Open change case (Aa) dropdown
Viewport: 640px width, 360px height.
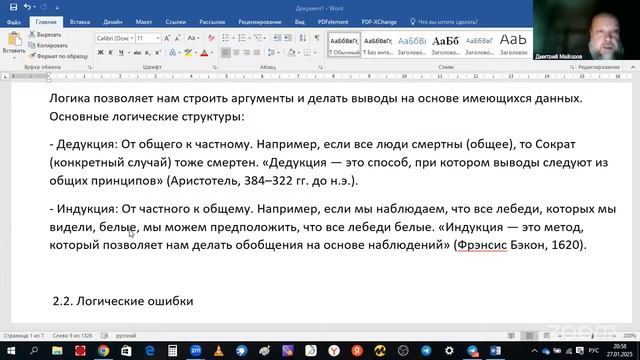(x=193, y=38)
